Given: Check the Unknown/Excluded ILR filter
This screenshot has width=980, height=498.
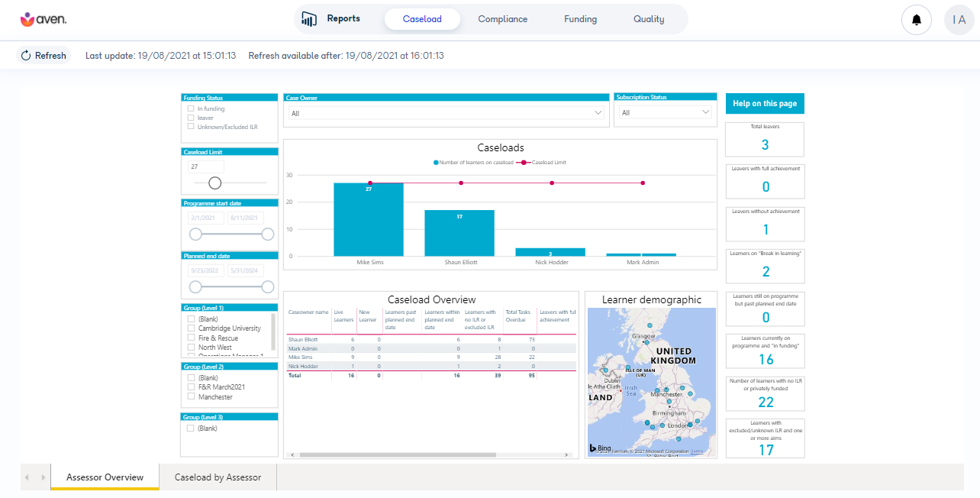Looking at the screenshot, I should [191, 127].
